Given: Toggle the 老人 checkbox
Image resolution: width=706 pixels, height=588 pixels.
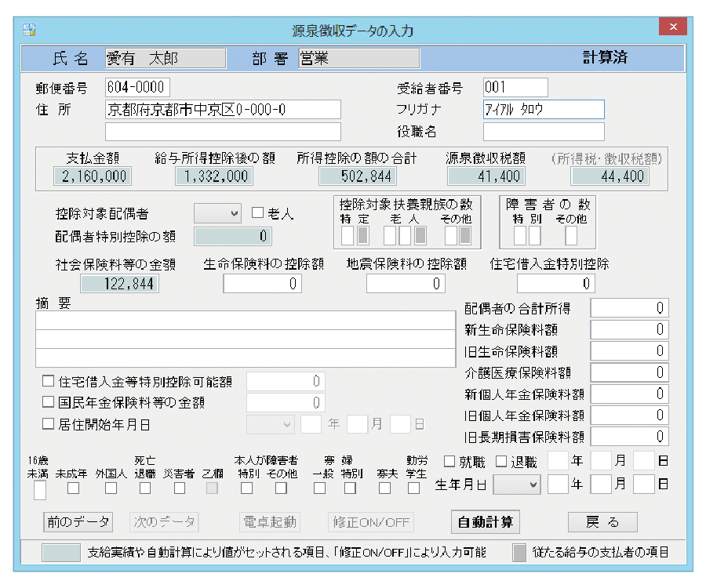Looking at the screenshot, I should [257, 212].
